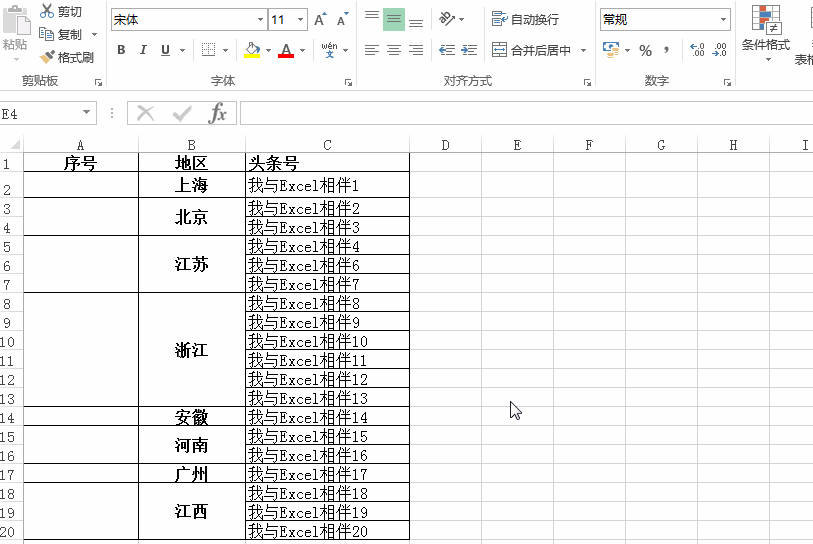Apply yellow fill color bucket
Viewport: 813px width, 544px height.
click(253, 50)
